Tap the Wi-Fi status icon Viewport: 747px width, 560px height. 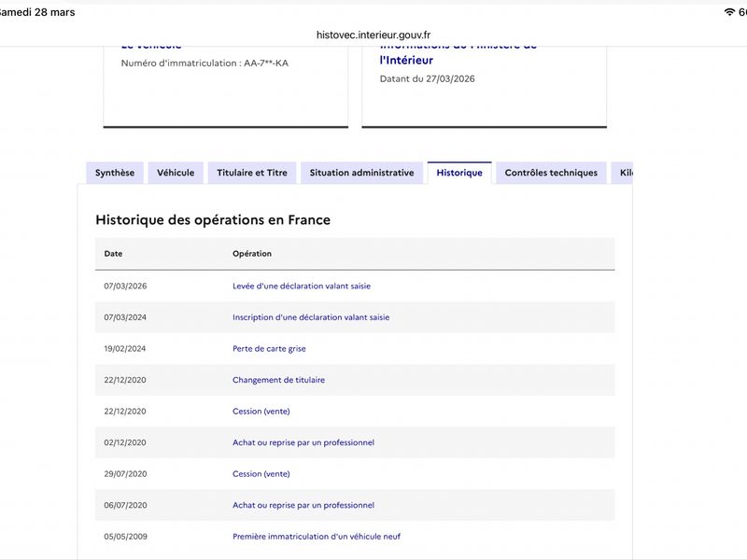pos(729,12)
